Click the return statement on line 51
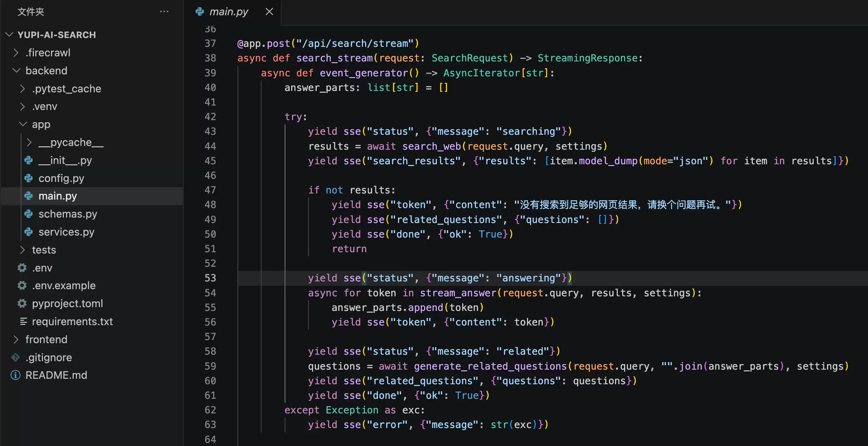Image resolution: width=868 pixels, height=446 pixels. tap(349, 249)
